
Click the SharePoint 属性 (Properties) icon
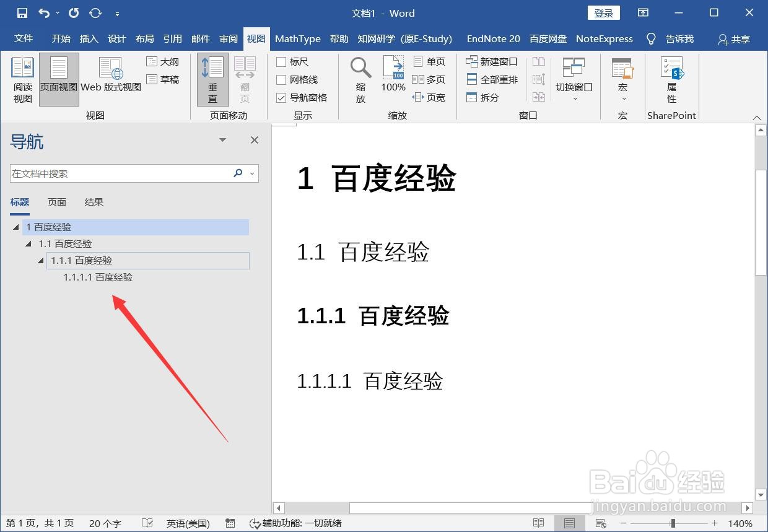click(x=672, y=79)
